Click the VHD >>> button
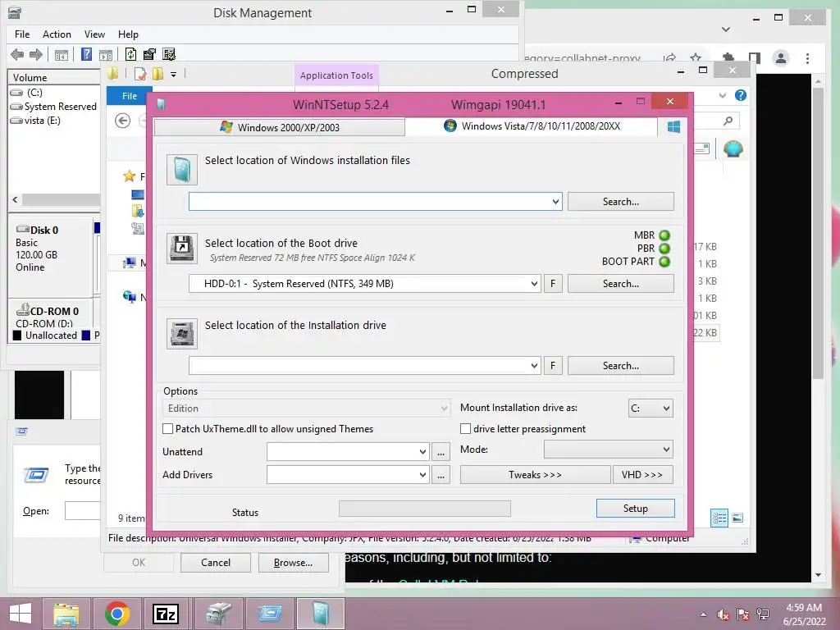 642,475
